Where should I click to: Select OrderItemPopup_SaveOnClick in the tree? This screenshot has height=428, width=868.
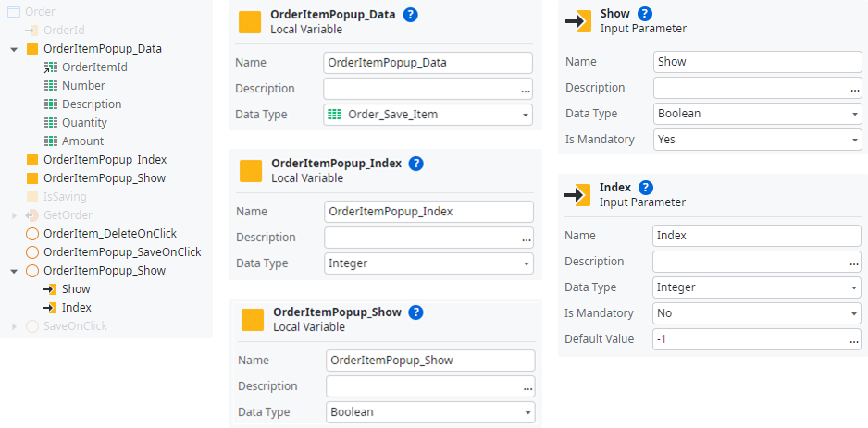pos(121,252)
